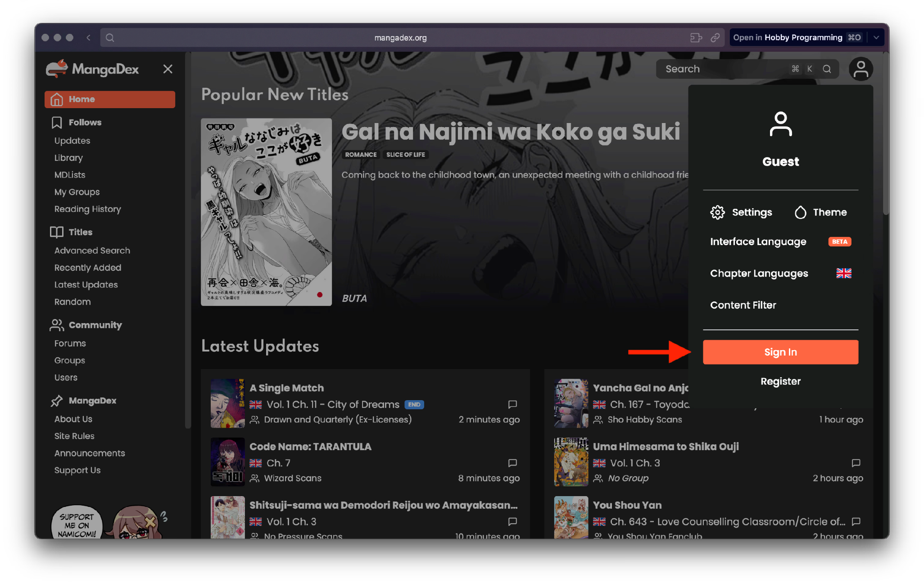
Task: Click the copy link icon in address bar
Action: (715, 38)
